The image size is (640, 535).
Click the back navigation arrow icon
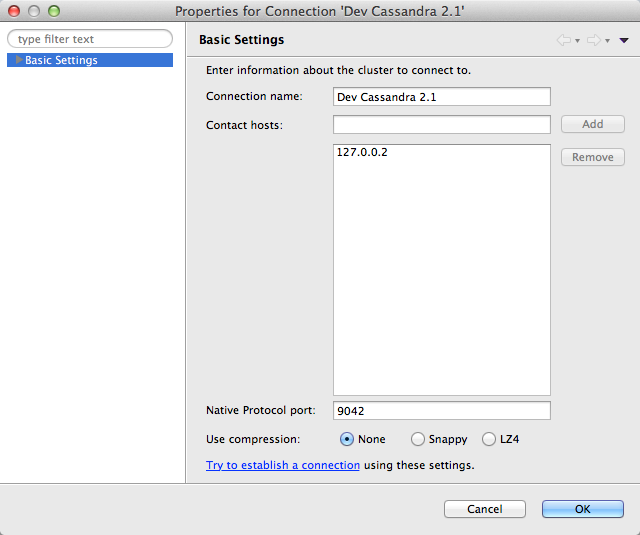tap(564, 40)
